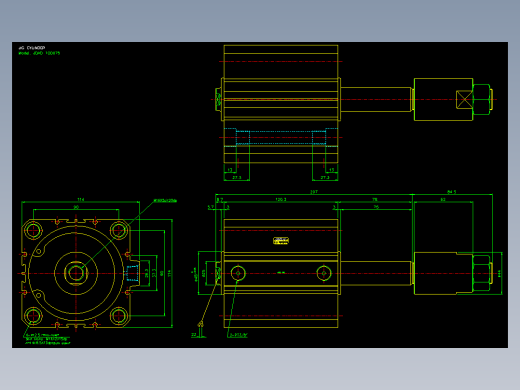The image size is (520, 390).
Task: Click the '82' rod coupling dimension
Action: [443, 199]
